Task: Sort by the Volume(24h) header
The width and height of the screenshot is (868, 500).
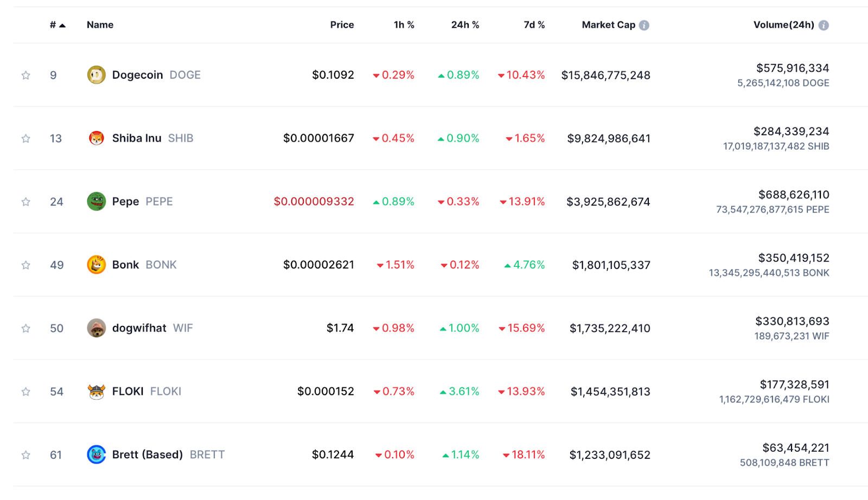Action: click(783, 25)
